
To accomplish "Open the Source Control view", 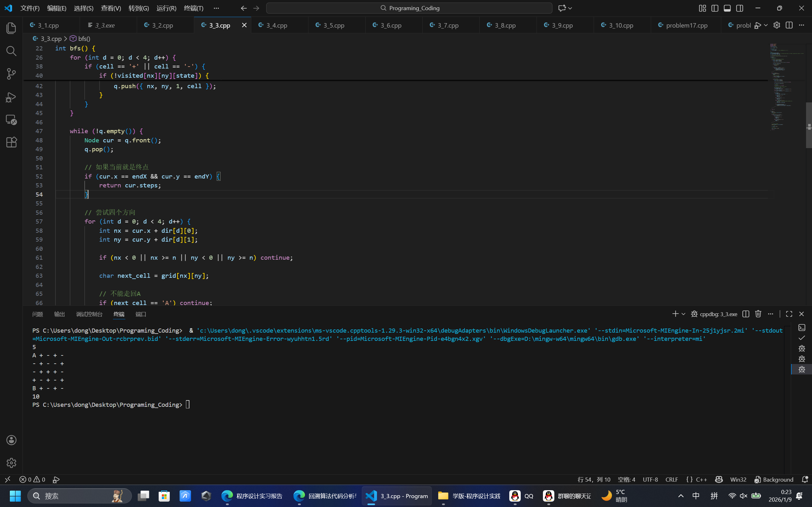I will 11,74.
